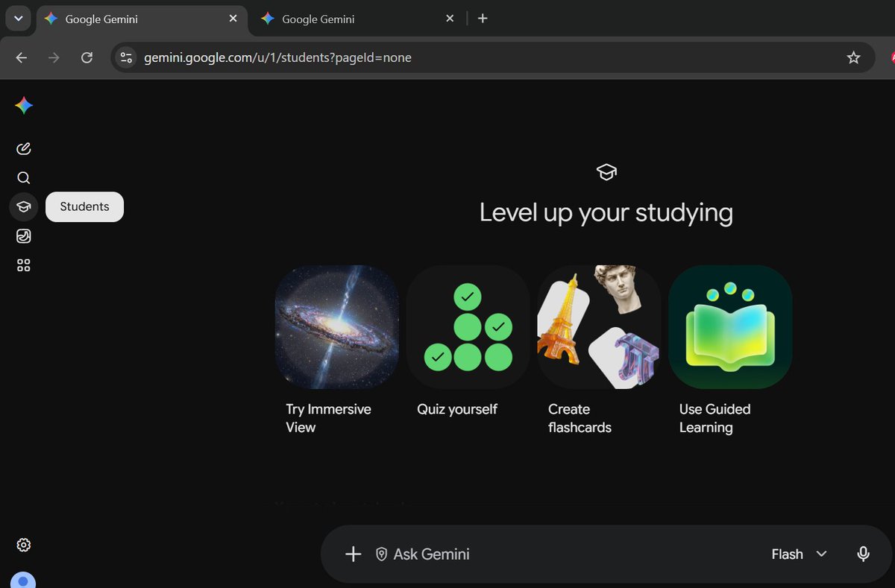Click the account avatar at sidebar bottom
Screen dimensions: 895x588
[x=24, y=581]
